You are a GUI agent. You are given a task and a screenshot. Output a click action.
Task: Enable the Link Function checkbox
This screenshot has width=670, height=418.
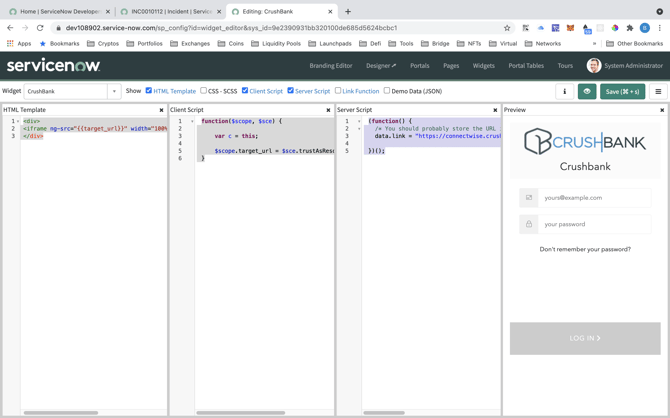click(x=338, y=91)
